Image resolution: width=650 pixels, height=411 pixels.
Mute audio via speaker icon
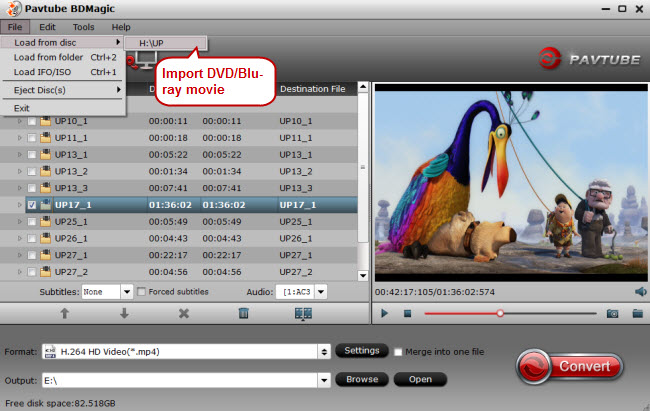[640, 292]
